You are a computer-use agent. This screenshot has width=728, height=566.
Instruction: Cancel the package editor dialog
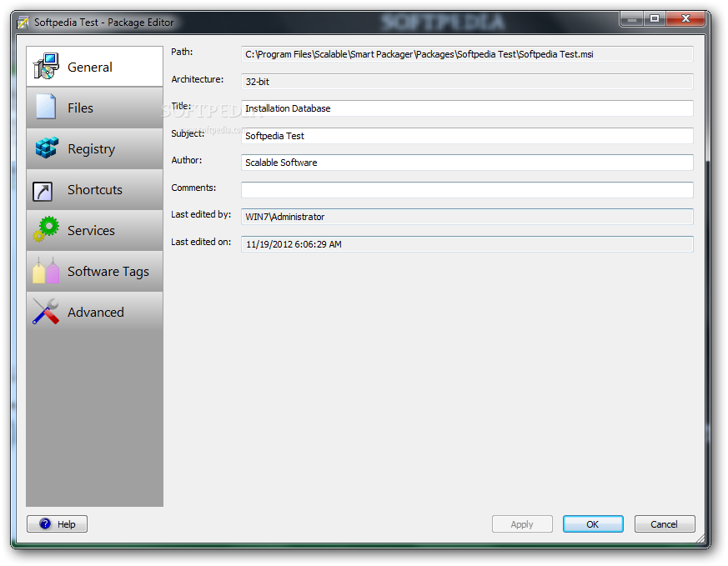pos(665,523)
